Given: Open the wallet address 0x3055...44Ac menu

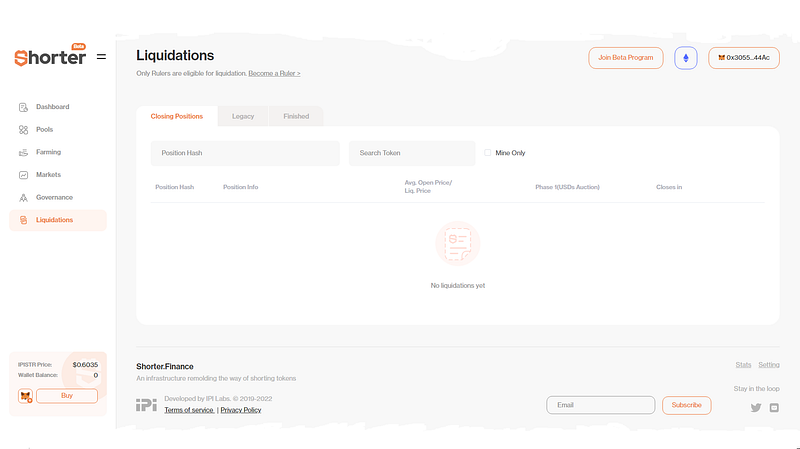Looking at the screenshot, I should pyautogui.click(x=744, y=58).
